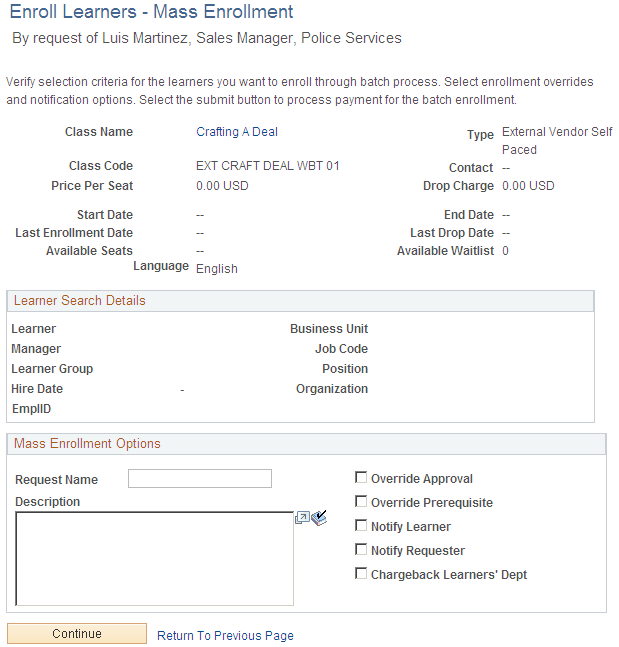Click the Enroll Learners - Mass Enrollment title
619x647 pixels.
coord(151,12)
